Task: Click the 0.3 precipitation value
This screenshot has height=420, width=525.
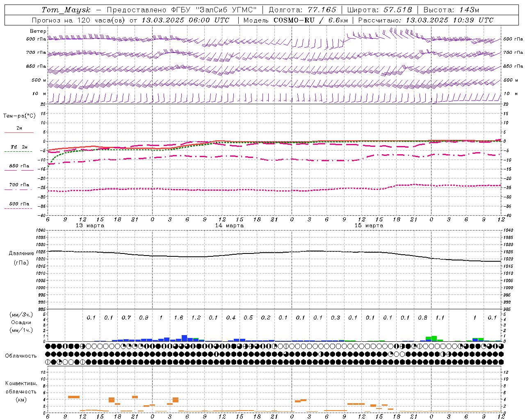Action: pos(336,318)
